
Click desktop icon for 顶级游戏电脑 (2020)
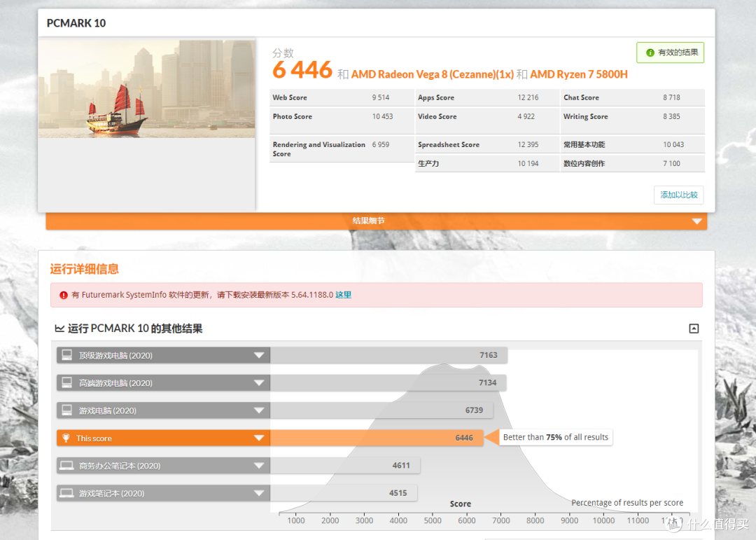[x=67, y=355]
